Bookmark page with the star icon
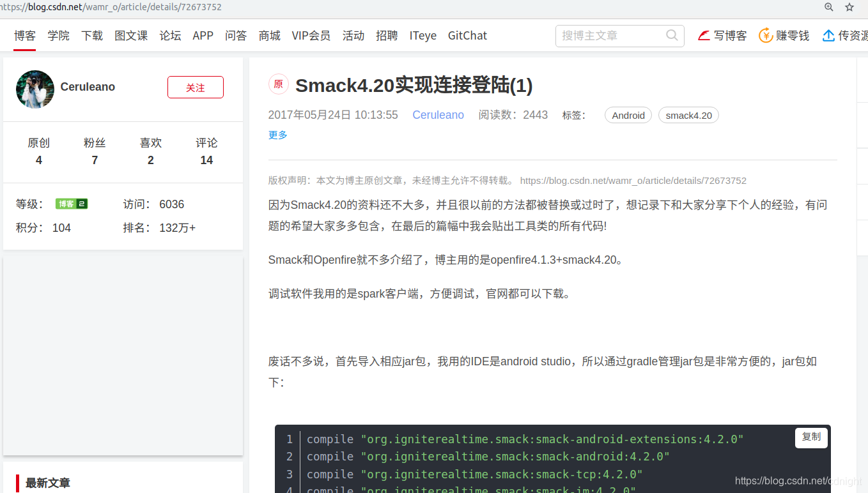 (x=849, y=7)
